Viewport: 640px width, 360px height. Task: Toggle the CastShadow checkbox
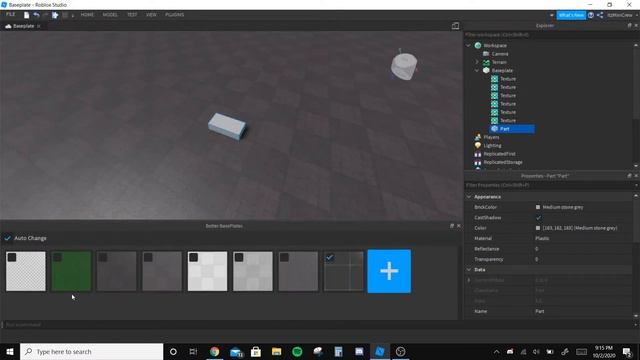[x=538, y=218]
